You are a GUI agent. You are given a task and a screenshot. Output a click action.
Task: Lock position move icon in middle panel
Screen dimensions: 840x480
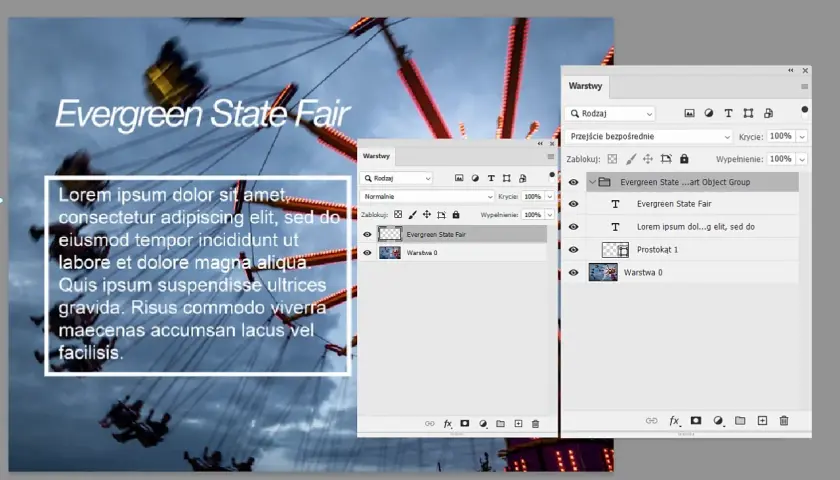[426, 214]
